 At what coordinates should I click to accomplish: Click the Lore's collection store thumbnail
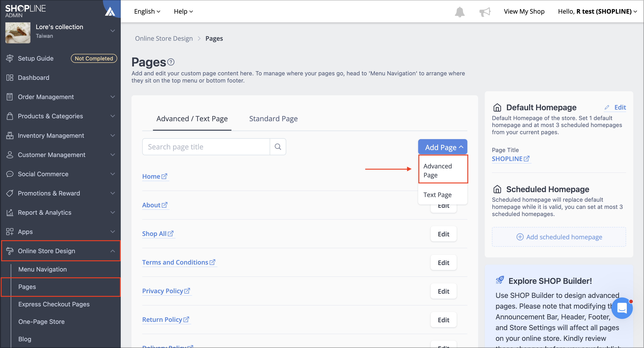pos(18,33)
